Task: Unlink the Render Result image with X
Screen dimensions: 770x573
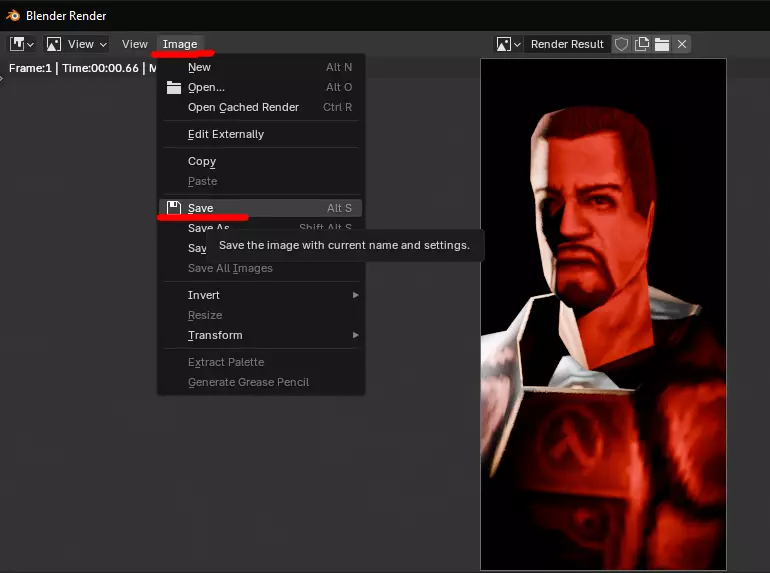Action: (682, 44)
